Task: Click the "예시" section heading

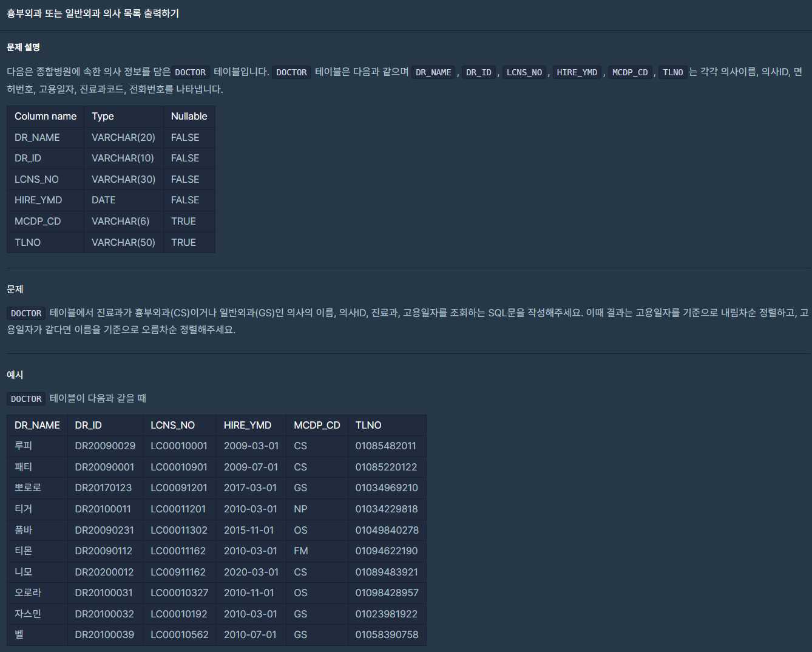Action: click(15, 375)
